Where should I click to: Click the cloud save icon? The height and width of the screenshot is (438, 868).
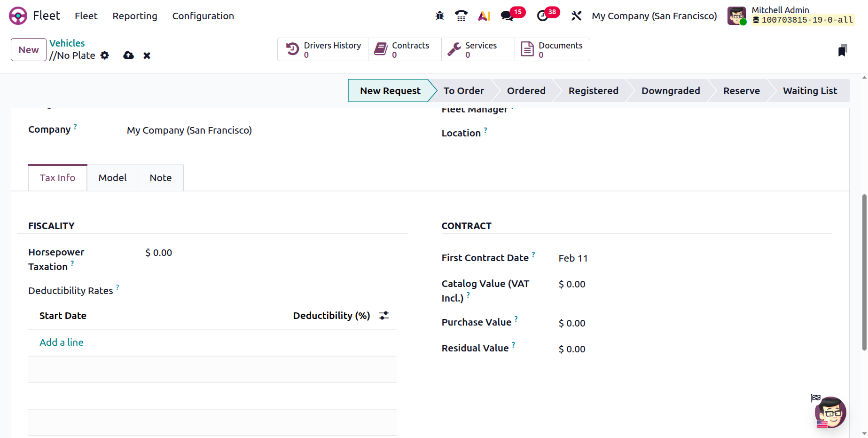point(128,56)
